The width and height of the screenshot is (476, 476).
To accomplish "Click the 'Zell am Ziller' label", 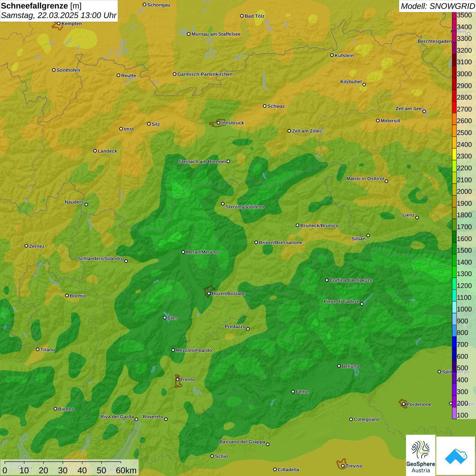I will pyautogui.click(x=307, y=131).
